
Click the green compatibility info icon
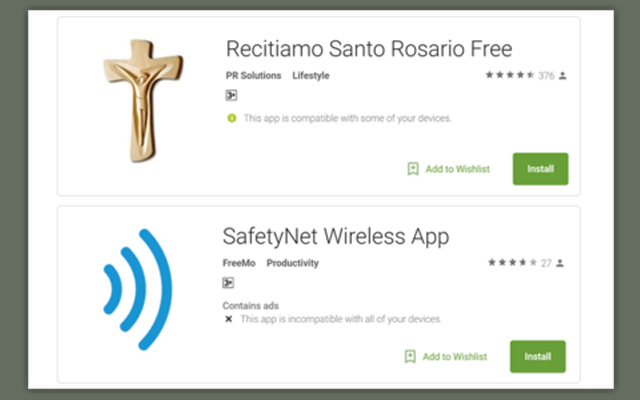click(x=232, y=118)
